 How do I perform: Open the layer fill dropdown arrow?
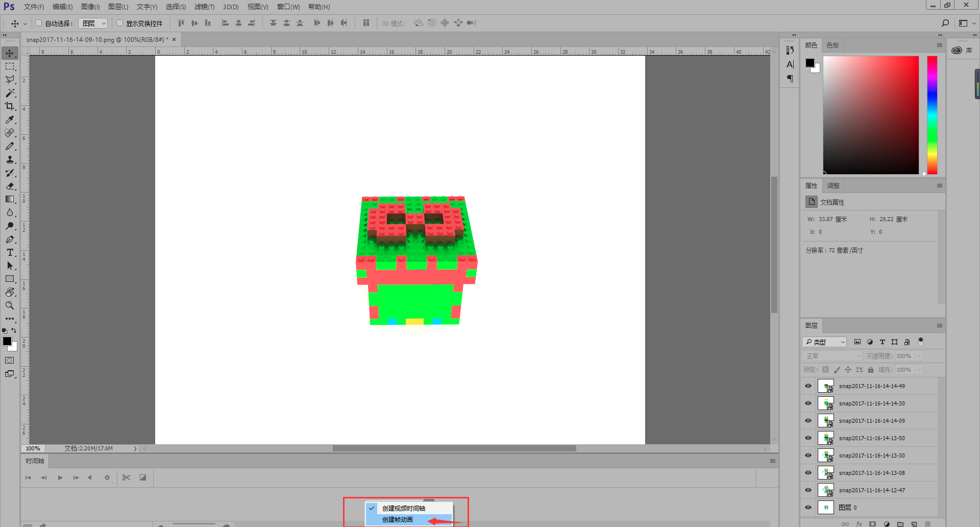coord(919,370)
